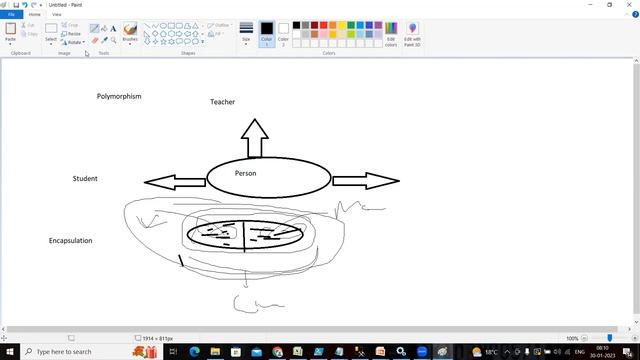
Task: Open the Paint Help question mark
Action: coord(635,14)
